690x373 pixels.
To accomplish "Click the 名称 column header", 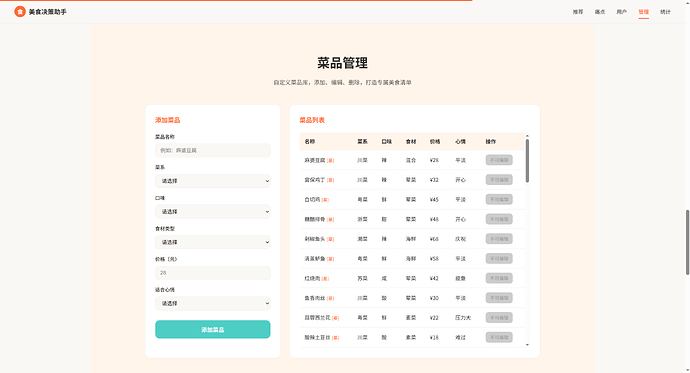I will click(310, 142).
